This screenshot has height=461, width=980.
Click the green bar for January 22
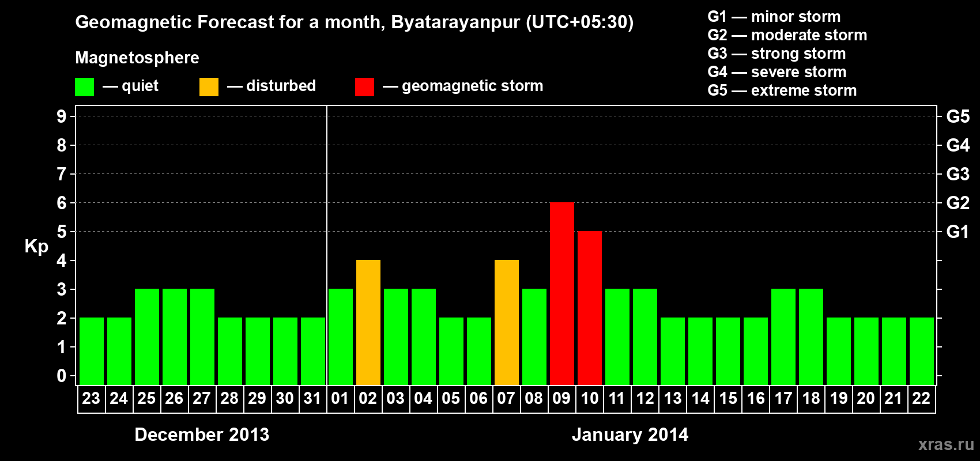click(x=922, y=351)
